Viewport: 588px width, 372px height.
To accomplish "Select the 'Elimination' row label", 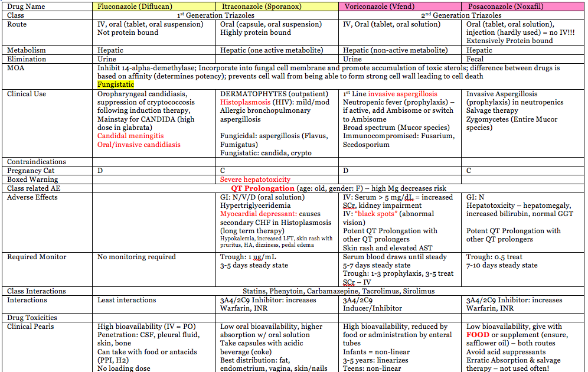I will pos(26,59).
